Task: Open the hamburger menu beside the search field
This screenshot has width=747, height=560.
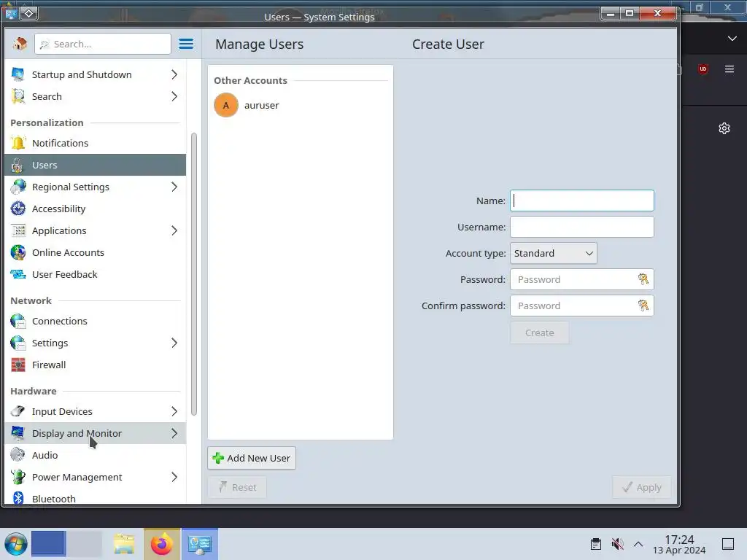Action: pos(186,44)
